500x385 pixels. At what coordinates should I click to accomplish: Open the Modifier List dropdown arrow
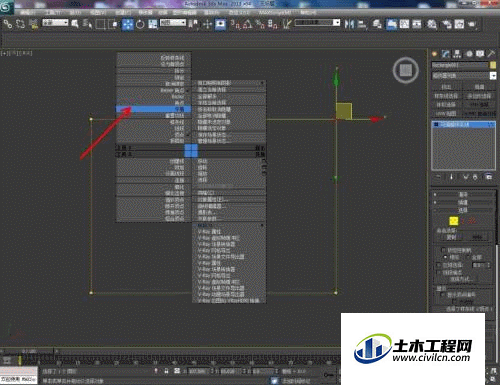(493, 76)
